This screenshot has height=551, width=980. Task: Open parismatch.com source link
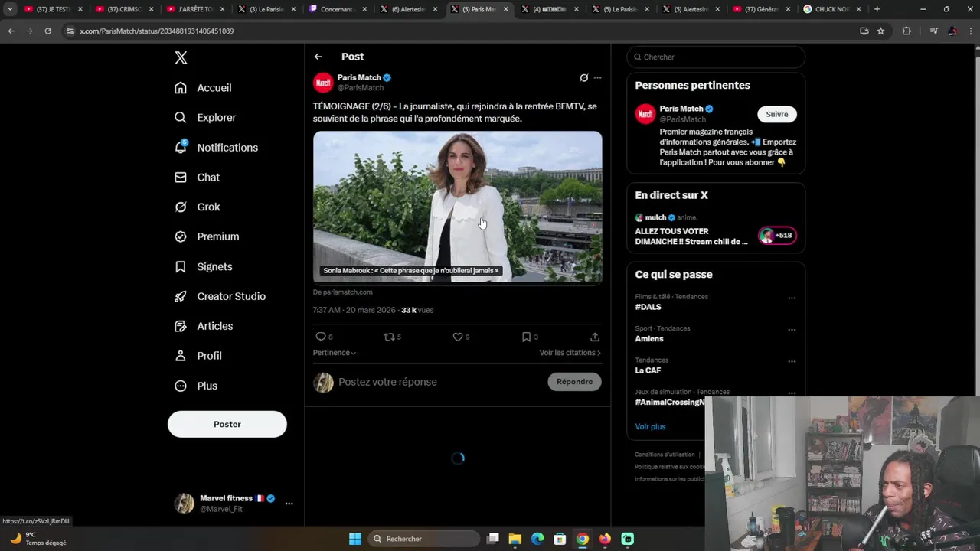tap(343, 292)
